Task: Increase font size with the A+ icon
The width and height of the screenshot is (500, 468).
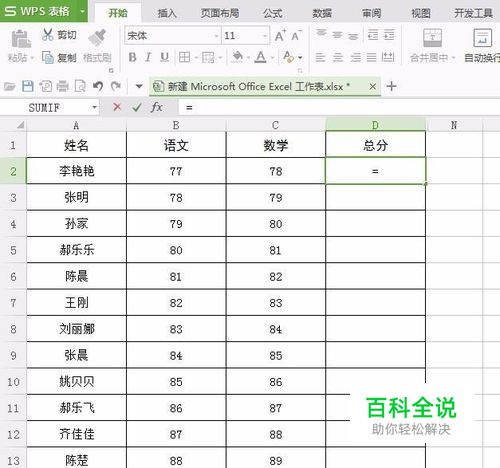Action: click(280, 35)
